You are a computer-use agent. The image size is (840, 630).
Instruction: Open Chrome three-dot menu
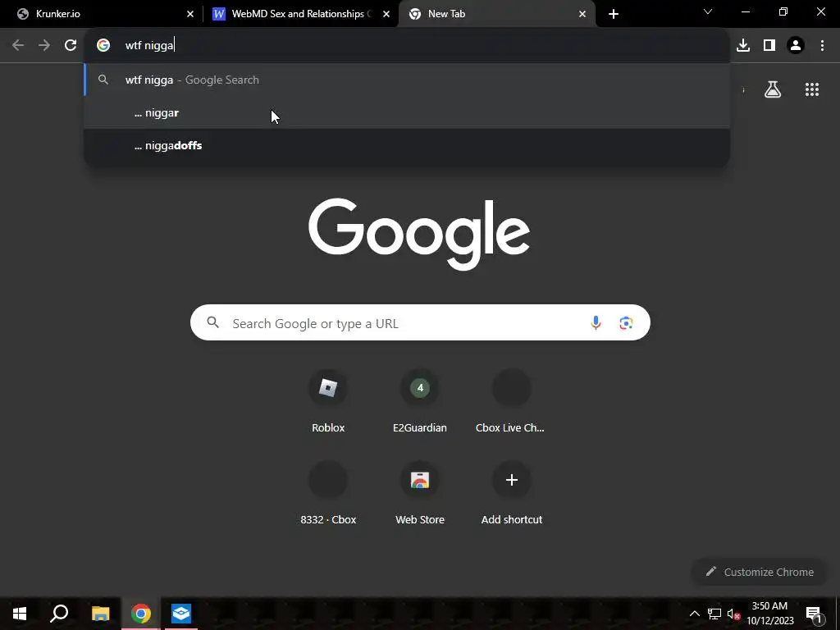click(x=822, y=45)
